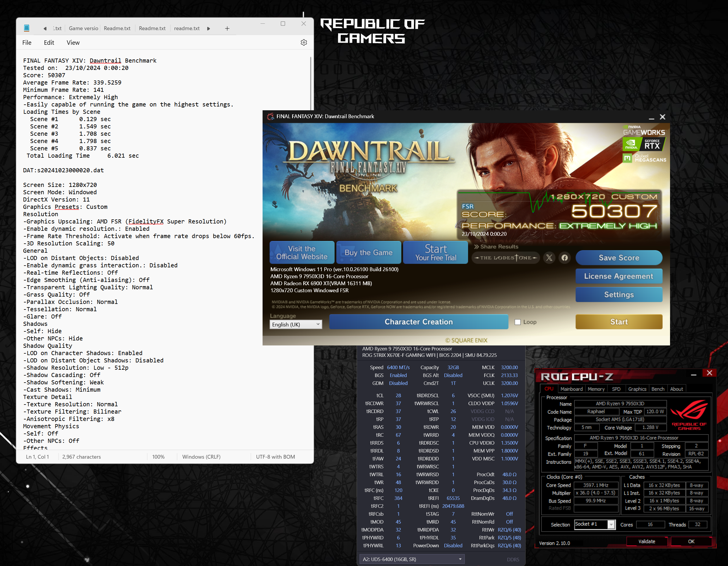Screen dimensions: 728x566
Task: Open the Bench tab in CPU-Z
Action: (658, 389)
